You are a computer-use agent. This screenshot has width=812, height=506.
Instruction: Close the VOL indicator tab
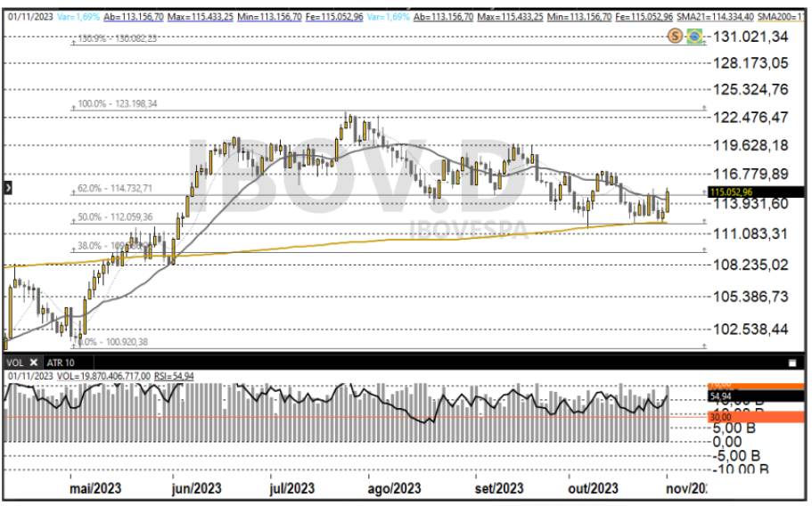tap(34, 363)
